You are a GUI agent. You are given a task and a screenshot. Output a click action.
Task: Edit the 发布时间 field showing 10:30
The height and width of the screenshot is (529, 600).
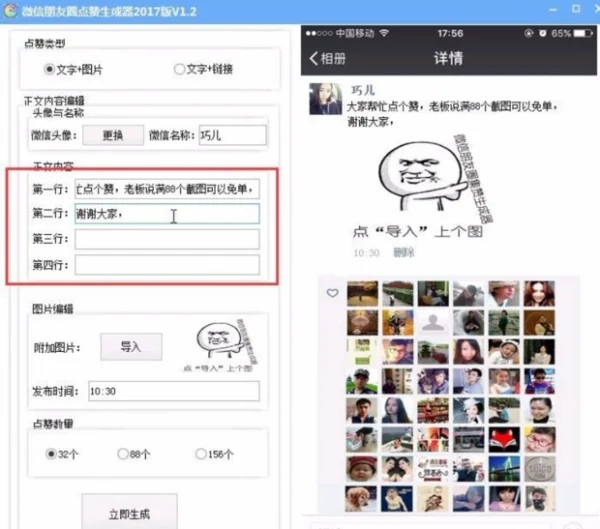pyautogui.click(x=174, y=391)
